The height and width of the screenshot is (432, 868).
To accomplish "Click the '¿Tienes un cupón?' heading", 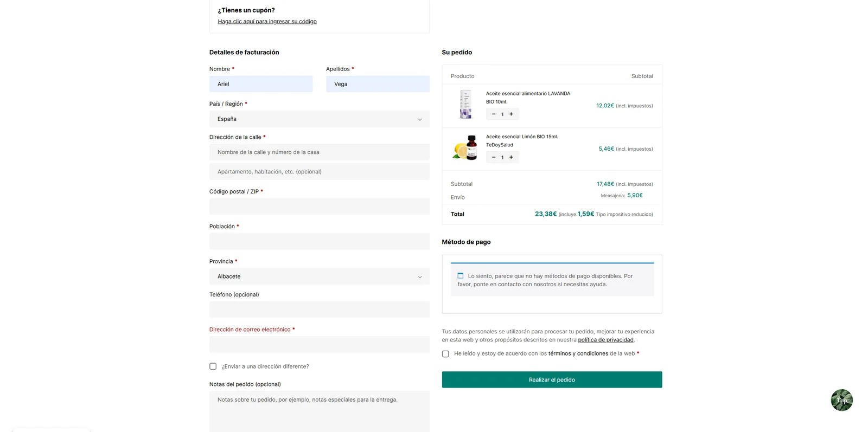I will pyautogui.click(x=246, y=10).
